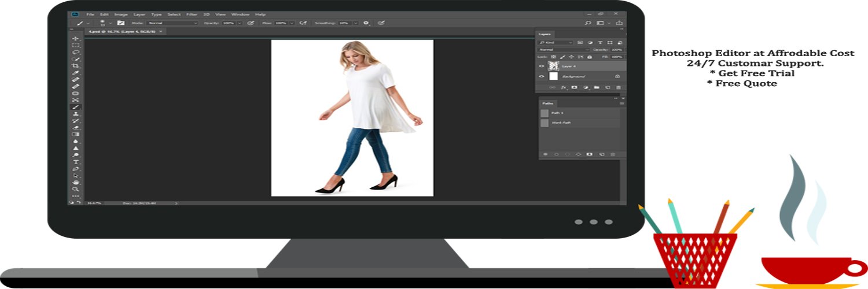This screenshot has height=289, width=868.
Task: Open the Edit Toolbar three-dots button
Action: tap(75, 195)
